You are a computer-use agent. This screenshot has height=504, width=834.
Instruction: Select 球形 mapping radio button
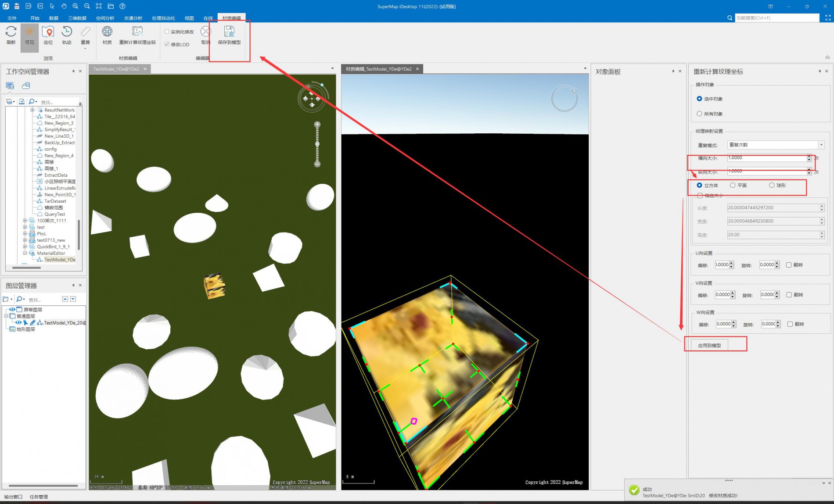click(772, 185)
